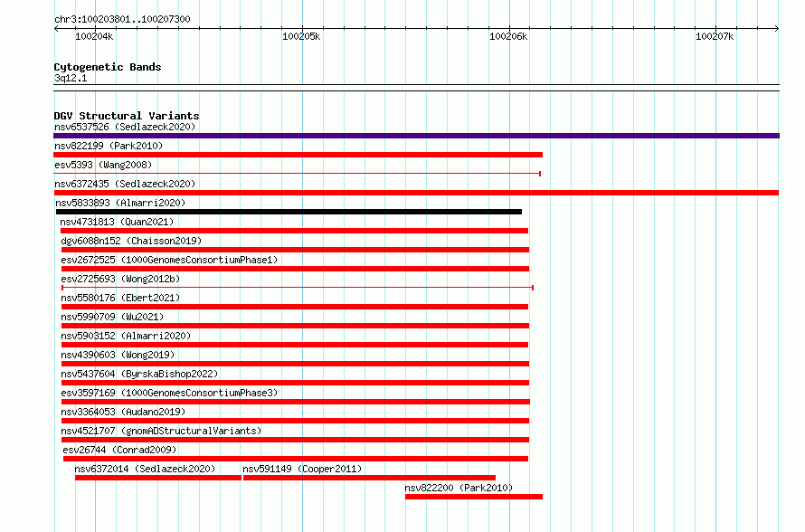The width and height of the screenshot is (805, 532).
Task: Click the nsv6537526 (Sedlazeck2020) label
Action: [x=125, y=127]
